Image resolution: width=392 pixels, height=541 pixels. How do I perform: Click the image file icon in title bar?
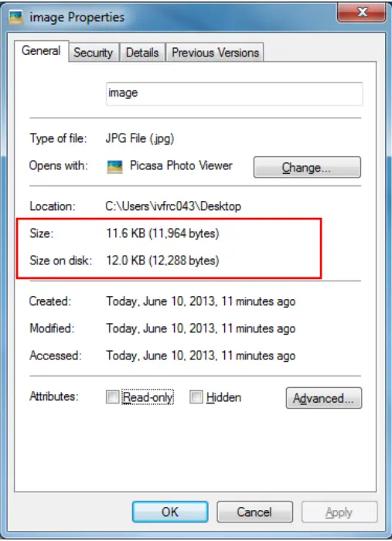click(x=16, y=17)
